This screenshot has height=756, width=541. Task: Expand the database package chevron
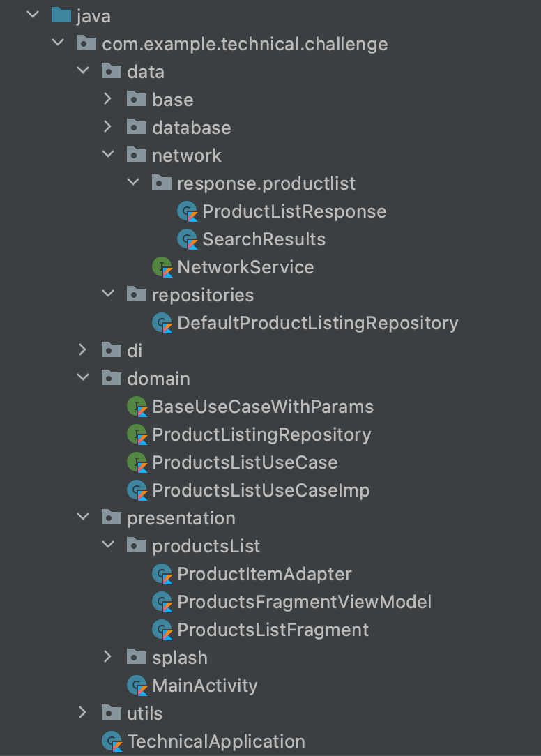[107, 127]
